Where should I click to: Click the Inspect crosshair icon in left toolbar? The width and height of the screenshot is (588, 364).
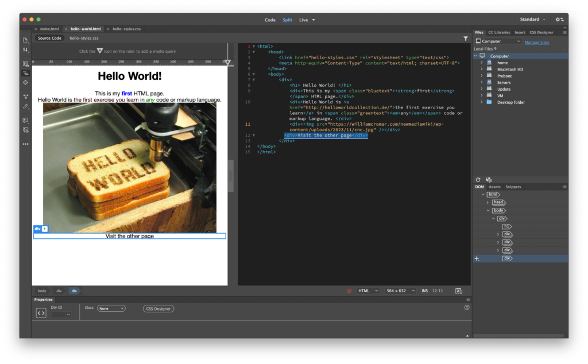click(26, 83)
